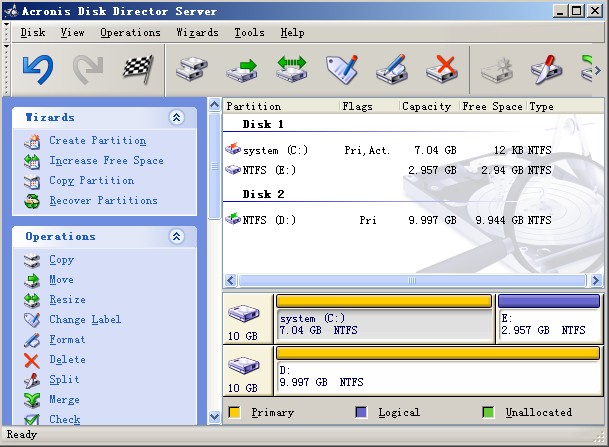Open the View menu
609x447 pixels.
pos(72,33)
